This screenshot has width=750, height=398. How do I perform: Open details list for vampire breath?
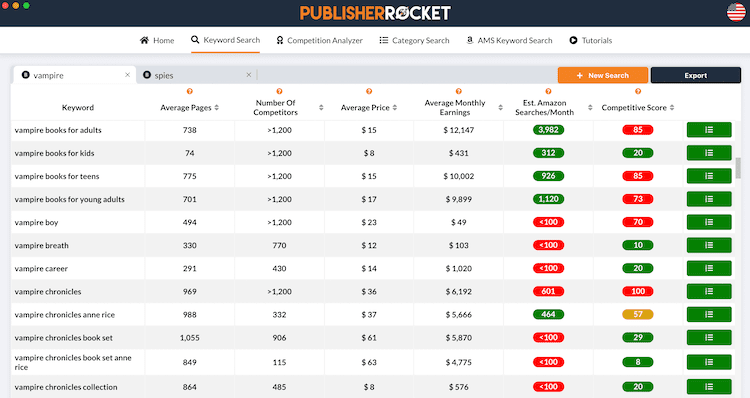[x=709, y=245]
